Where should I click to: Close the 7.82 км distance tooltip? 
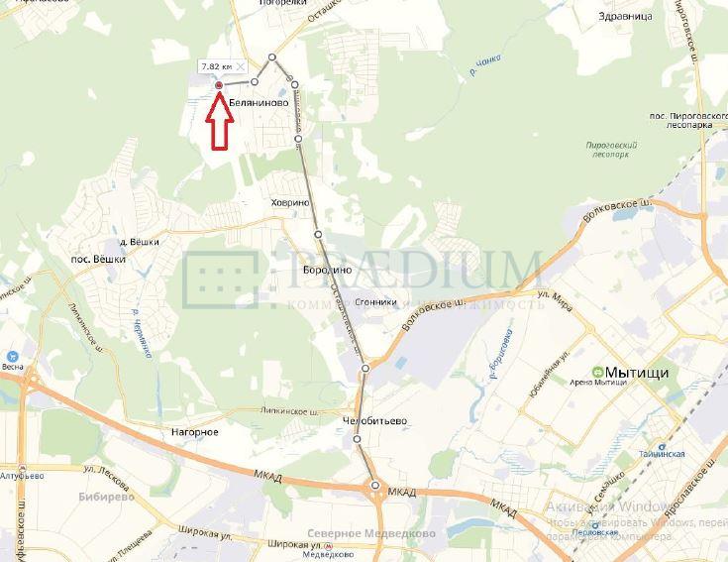[240, 66]
